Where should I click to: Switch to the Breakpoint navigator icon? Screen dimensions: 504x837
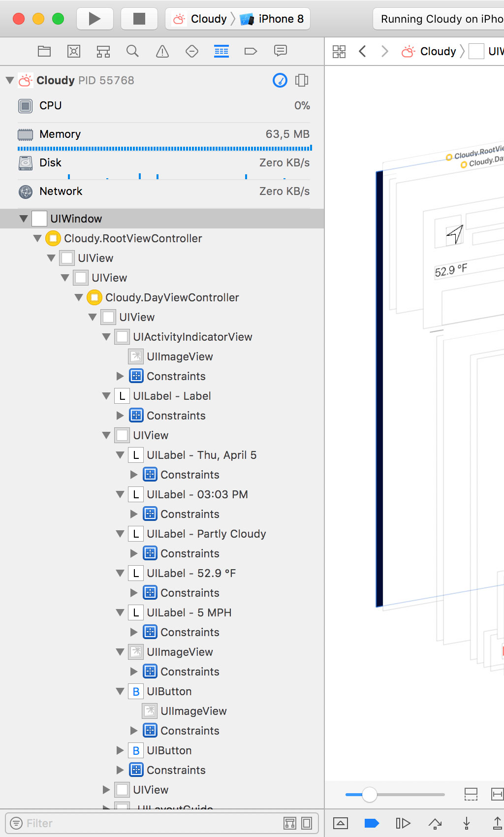coord(251,51)
